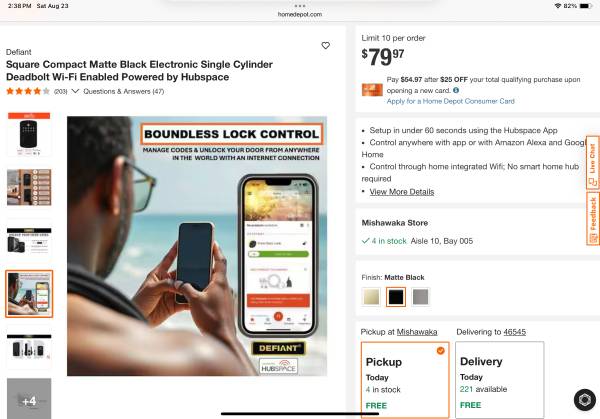Click the star rating icons
Viewport: 600px width, 419px height.
point(28,91)
